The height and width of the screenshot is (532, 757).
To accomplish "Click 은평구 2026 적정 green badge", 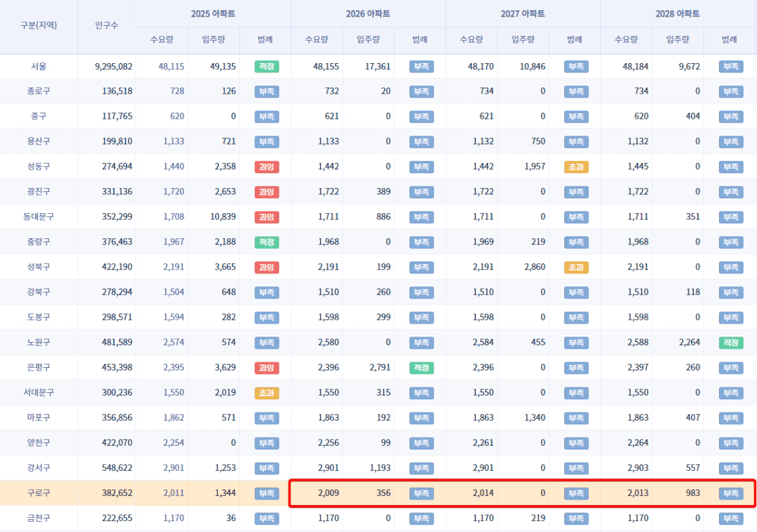I will [x=422, y=368].
